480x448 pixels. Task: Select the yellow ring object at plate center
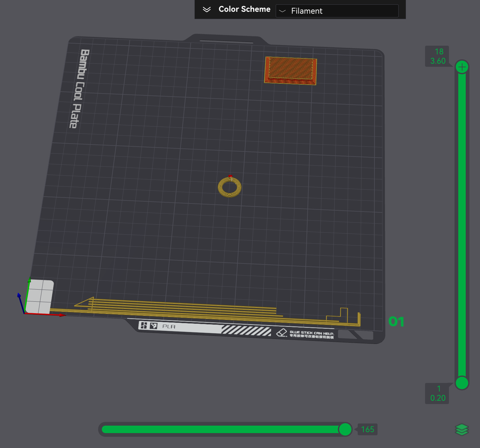(x=230, y=187)
